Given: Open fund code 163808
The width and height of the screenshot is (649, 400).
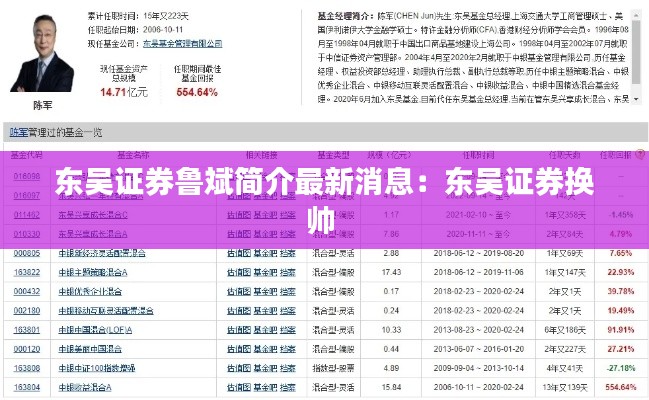Looking at the screenshot, I should coord(27,368).
